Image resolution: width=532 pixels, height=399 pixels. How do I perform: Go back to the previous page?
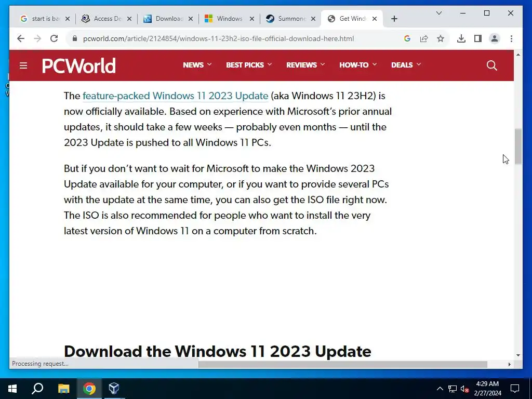click(21, 38)
